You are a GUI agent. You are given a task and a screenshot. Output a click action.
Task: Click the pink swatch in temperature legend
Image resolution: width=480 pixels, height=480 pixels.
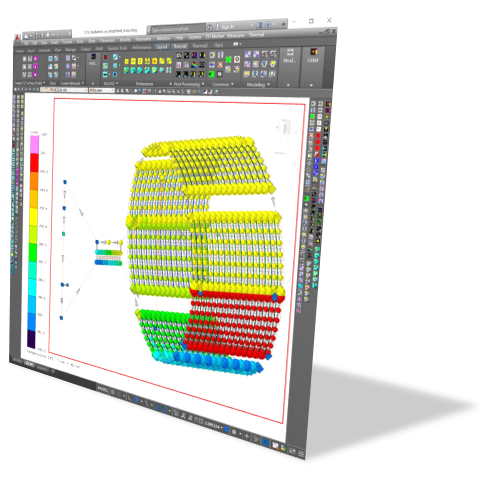[34, 144]
